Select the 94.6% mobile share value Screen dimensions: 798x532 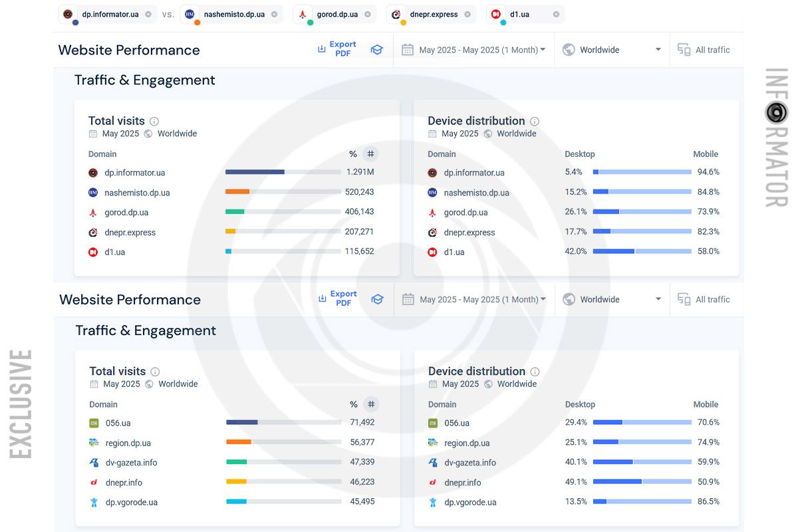[x=708, y=172]
